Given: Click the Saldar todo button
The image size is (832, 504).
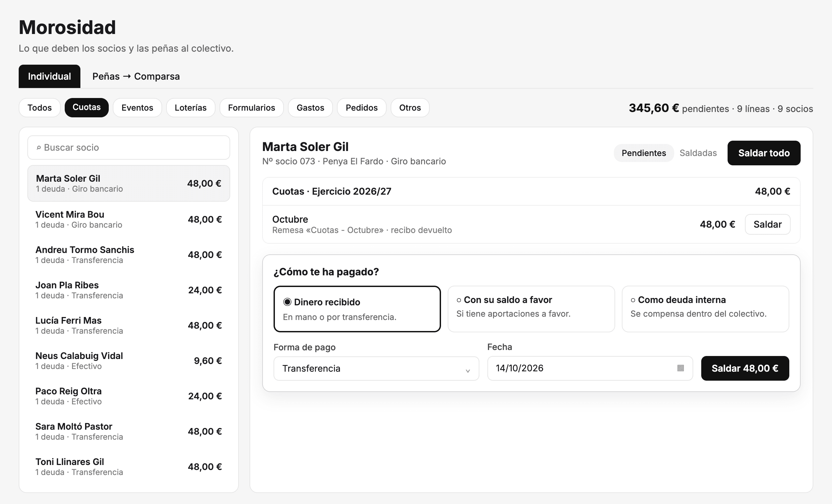Looking at the screenshot, I should tap(764, 153).
